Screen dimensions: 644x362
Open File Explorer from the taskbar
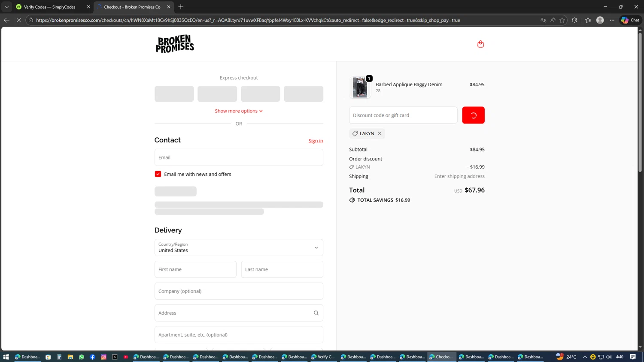click(x=70, y=357)
